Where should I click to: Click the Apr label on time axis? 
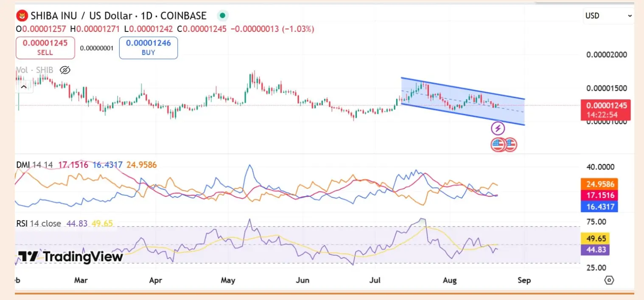(x=156, y=280)
